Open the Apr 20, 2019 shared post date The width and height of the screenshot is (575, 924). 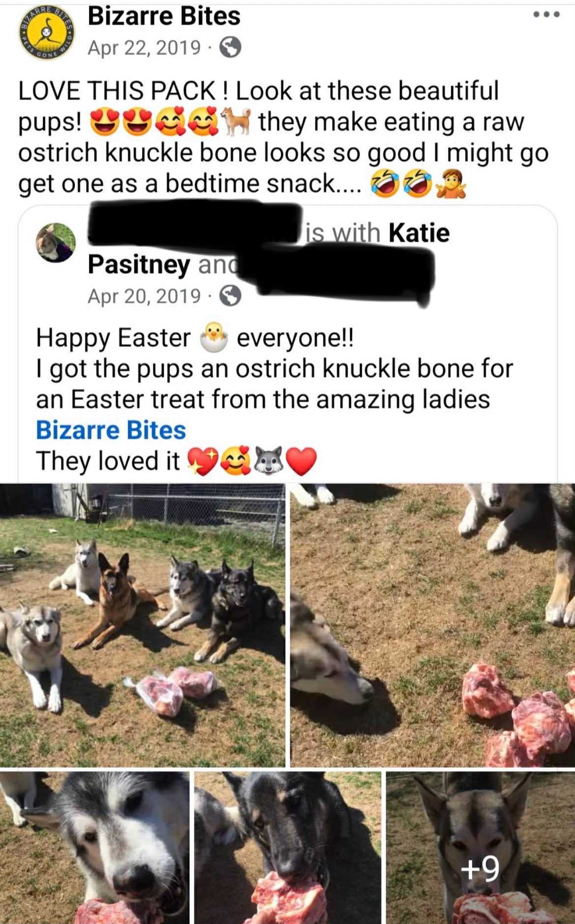pos(144,296)
